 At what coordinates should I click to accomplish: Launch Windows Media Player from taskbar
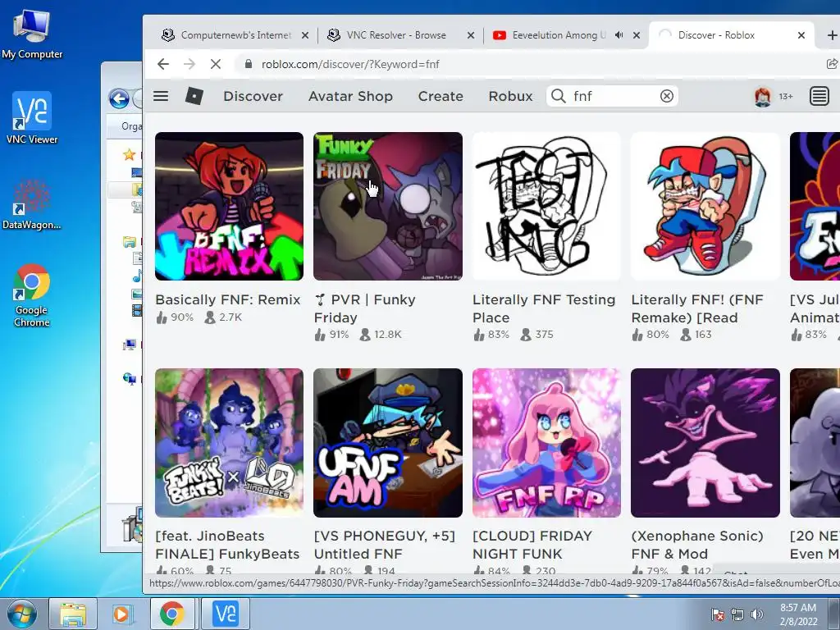[121, 614]
